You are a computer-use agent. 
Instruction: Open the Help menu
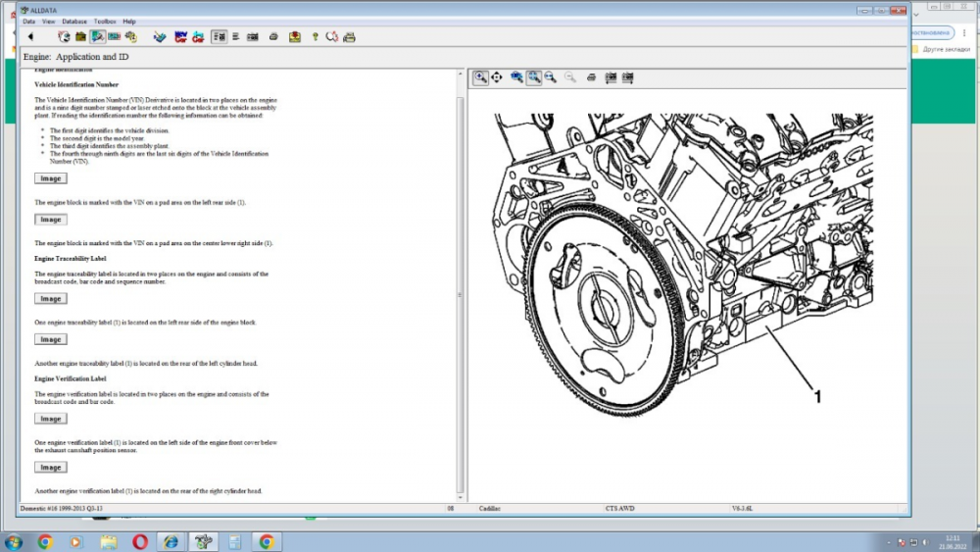(129, 21)
